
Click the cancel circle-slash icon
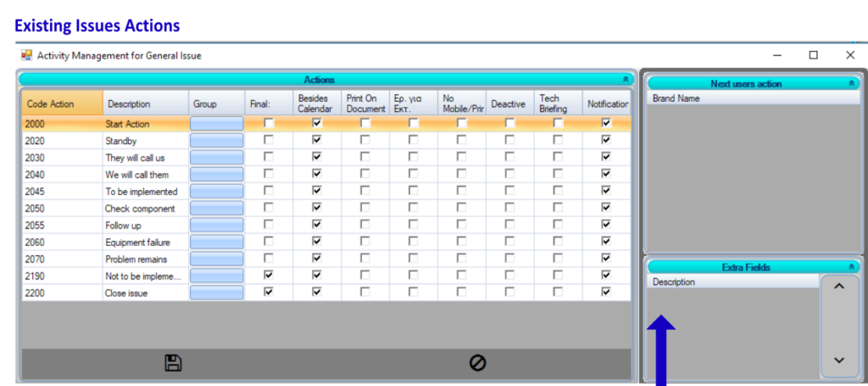(x=477, y=363)
